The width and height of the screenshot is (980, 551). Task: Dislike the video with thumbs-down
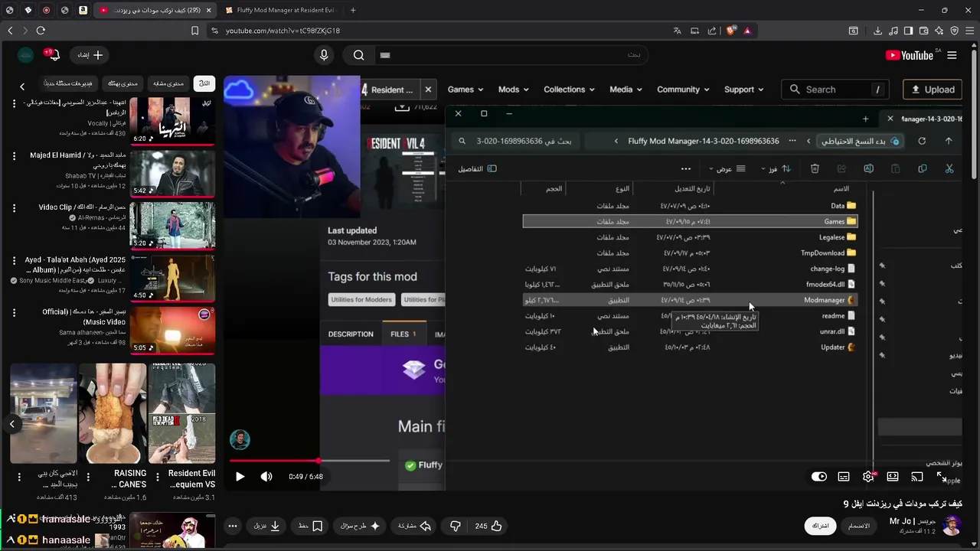click(x=456, y=526)
